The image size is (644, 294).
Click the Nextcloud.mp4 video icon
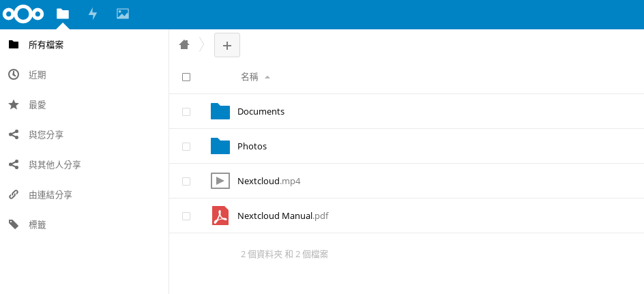(220, 181)
